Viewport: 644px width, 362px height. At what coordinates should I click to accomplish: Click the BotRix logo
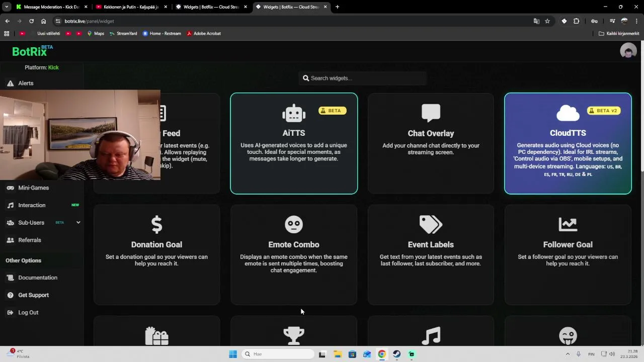pyautogui.click(x=32, y=51)
